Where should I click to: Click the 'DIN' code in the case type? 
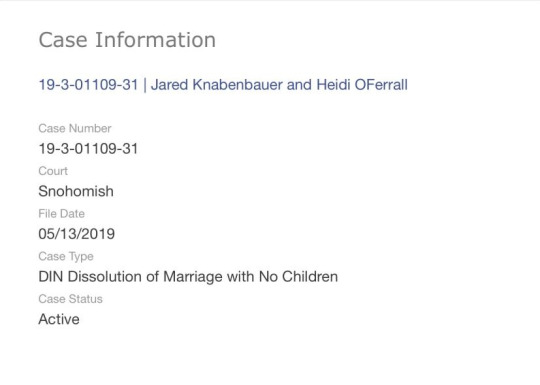[x=51, y=277]
